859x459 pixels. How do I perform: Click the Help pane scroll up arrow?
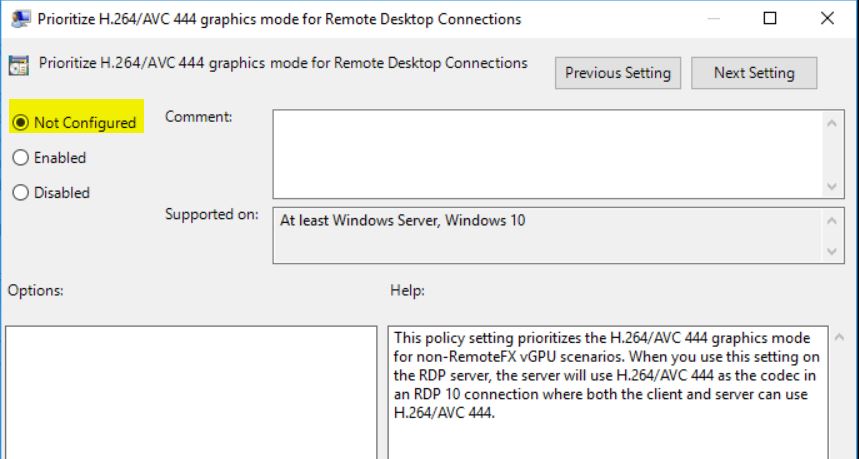839,337
